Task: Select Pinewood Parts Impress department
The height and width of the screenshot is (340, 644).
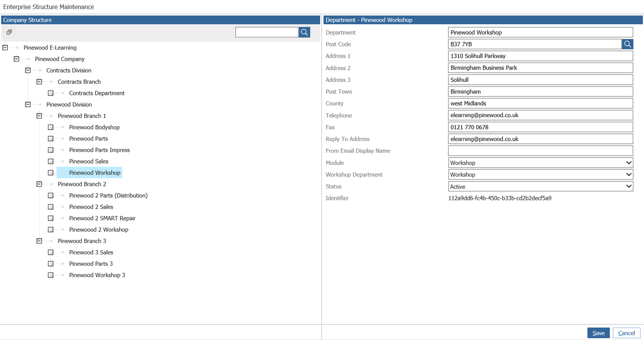Action: 99,150
